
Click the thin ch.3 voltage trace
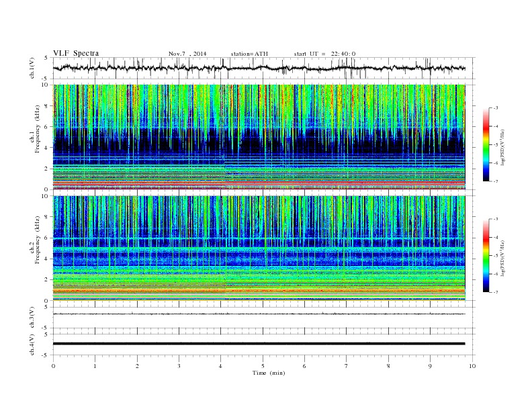point(259,314)
